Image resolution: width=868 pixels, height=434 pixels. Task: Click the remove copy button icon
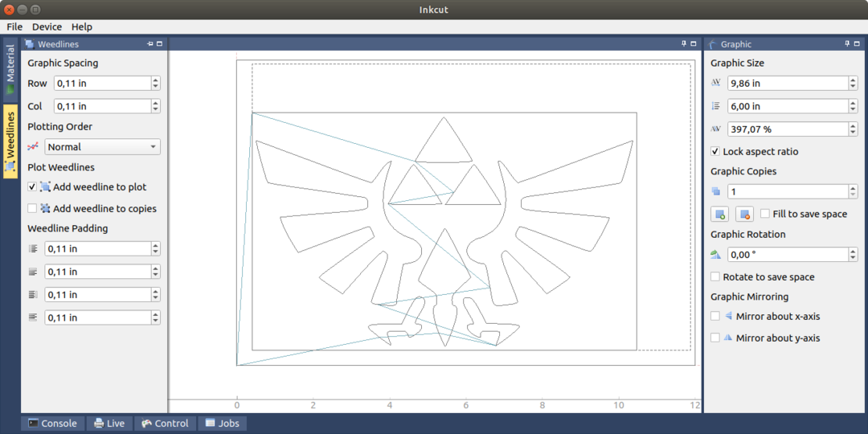tap(744, 214)
